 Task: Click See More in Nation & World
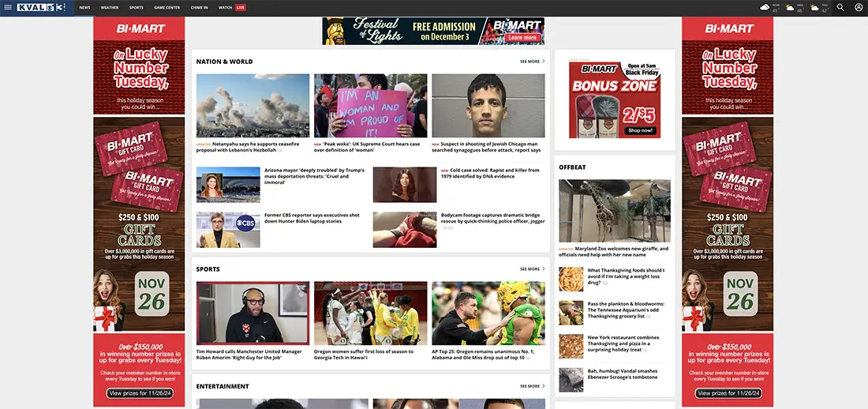[532, 62]
